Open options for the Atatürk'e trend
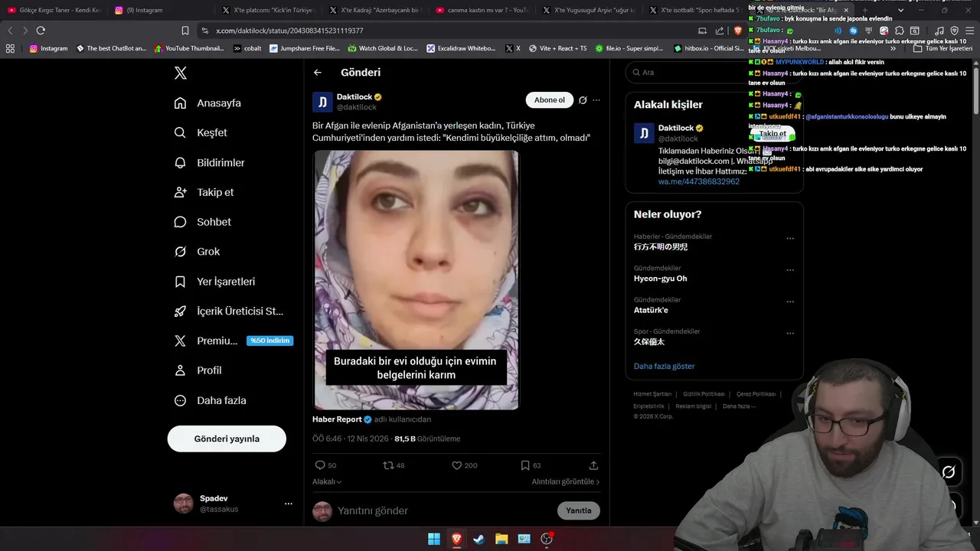This screenshot has height=551, width=980. coord(790,302)
